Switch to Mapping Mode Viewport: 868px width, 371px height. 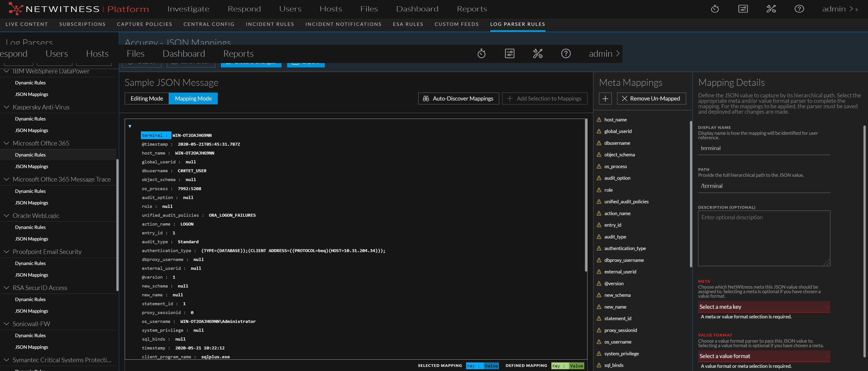point(193,98)
